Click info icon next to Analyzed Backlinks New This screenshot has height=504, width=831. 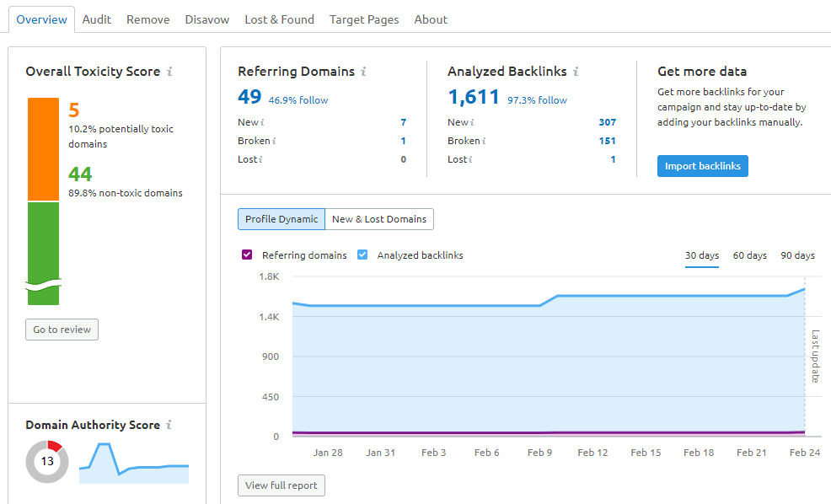[x=472, y=122]
